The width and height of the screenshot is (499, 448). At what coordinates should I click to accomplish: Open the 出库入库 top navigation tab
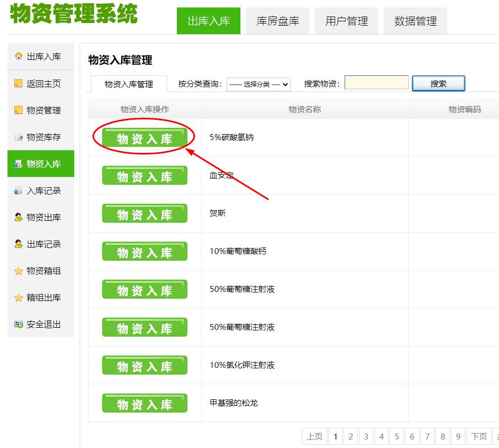click(x=208, y=21)
